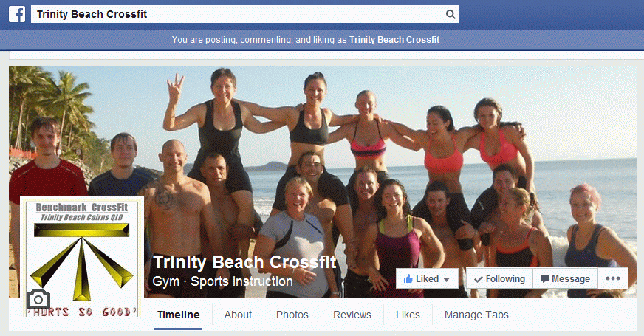The width and height of the screenshot is (644, 336).
Task: Click the Facebook logo icon
Action: tap(17, 14)
